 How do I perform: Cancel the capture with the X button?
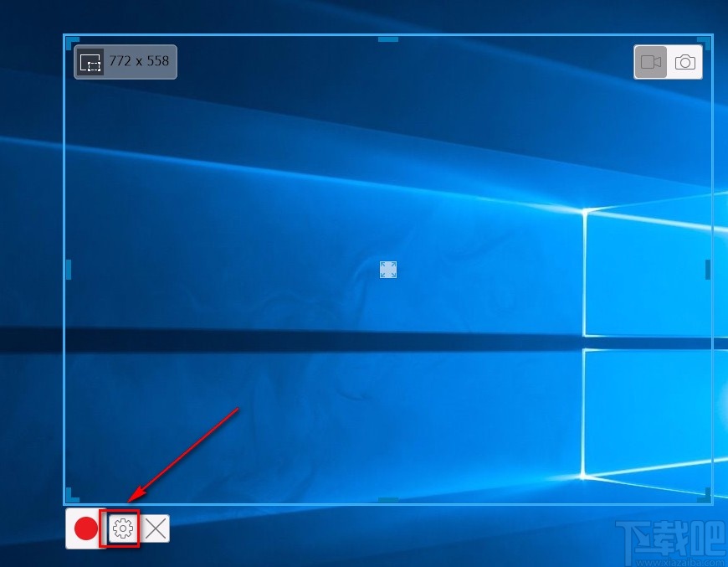(156, 528)
